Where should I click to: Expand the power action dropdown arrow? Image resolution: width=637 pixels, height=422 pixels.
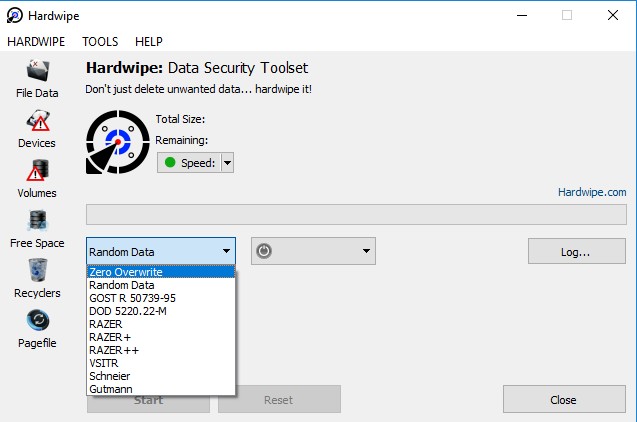(x=366, y=251)
